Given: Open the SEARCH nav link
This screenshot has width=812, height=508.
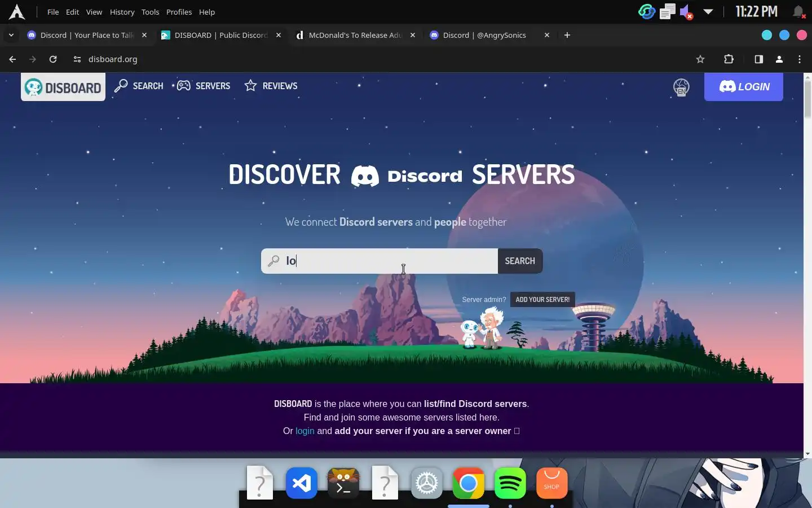Looking at the screenshot, I should pyautogui.click(x=139, y=86).
